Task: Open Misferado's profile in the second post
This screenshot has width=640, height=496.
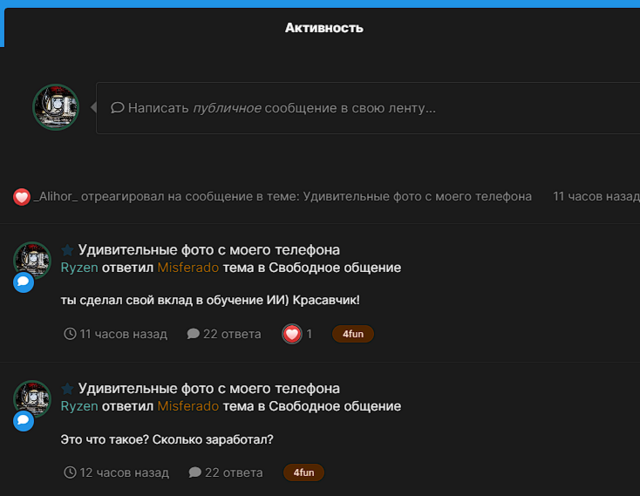Action: tap(188, 406)
